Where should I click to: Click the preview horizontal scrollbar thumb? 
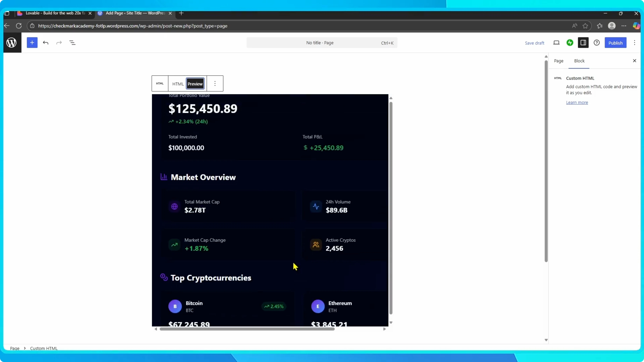(247, 329)
